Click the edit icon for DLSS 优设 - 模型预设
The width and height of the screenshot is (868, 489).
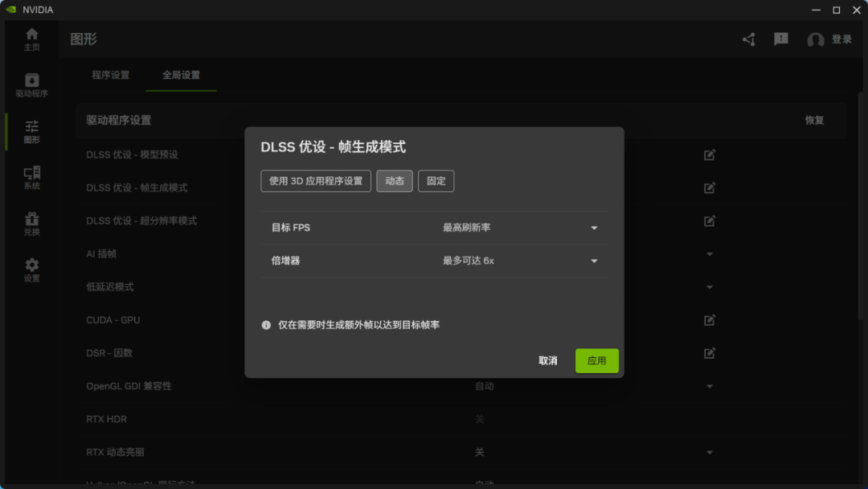(x=709, y=155)
